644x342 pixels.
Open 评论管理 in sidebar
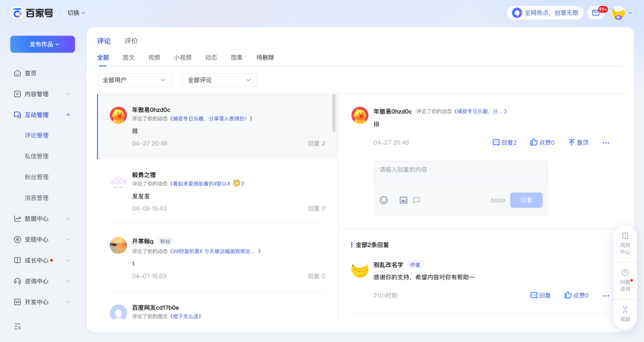[x=36, y=135]
